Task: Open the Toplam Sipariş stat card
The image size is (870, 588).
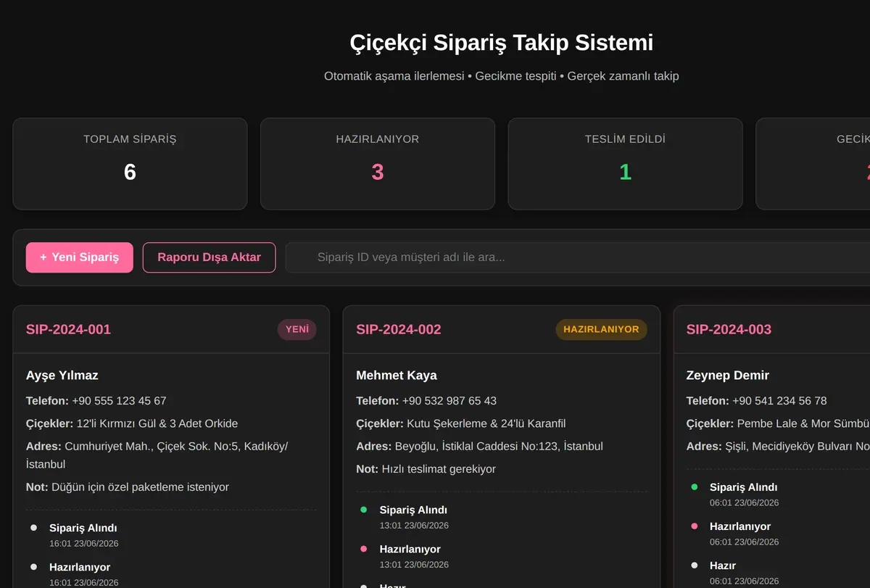Action: 130,164
